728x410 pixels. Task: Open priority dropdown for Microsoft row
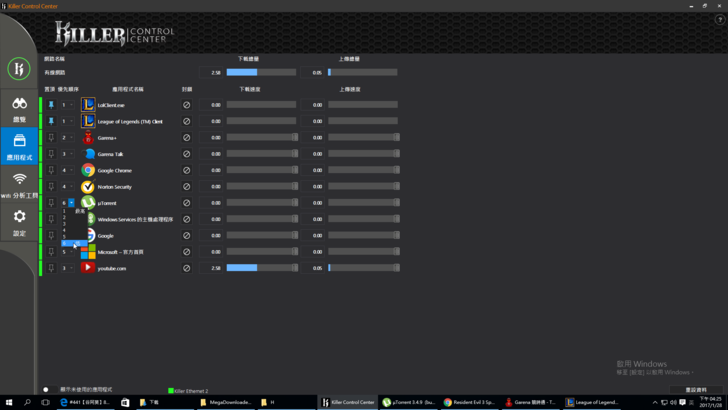pos(71,252)
